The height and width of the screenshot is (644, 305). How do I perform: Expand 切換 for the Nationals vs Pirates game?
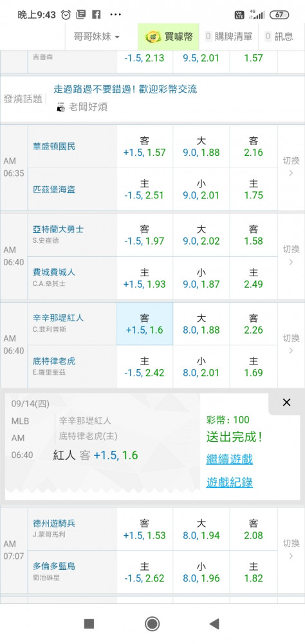[291, 167]
